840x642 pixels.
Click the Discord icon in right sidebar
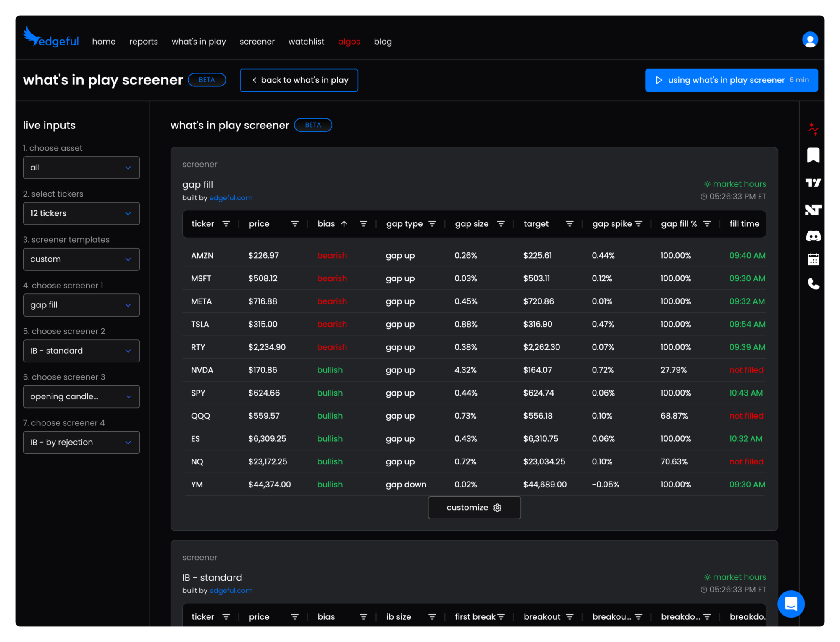[x=813, y=236]
